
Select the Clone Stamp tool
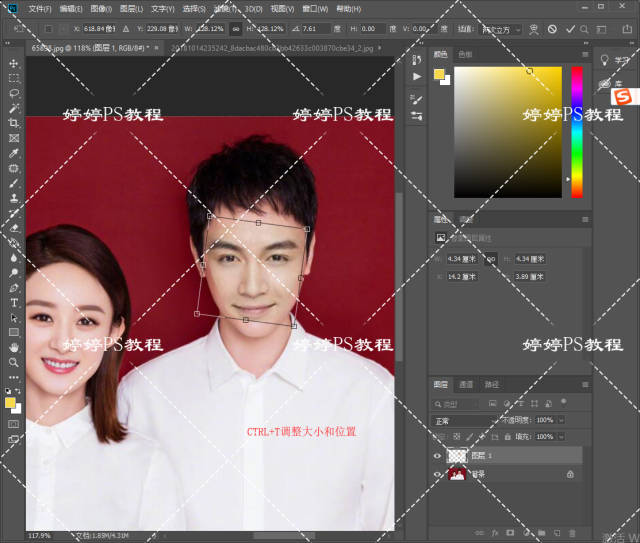pos(14,198)
